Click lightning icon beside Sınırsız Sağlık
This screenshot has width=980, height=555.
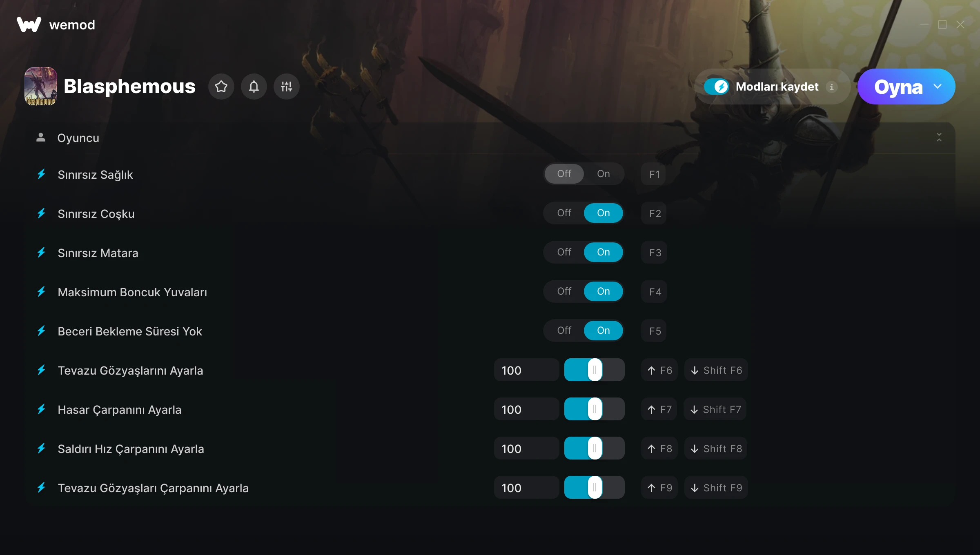tap(41, 174)
